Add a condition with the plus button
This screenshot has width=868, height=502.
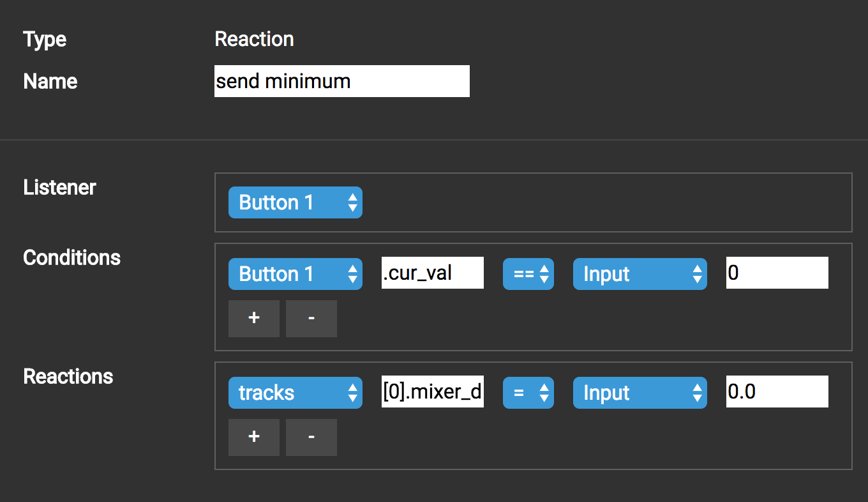[x=254, y=318]
